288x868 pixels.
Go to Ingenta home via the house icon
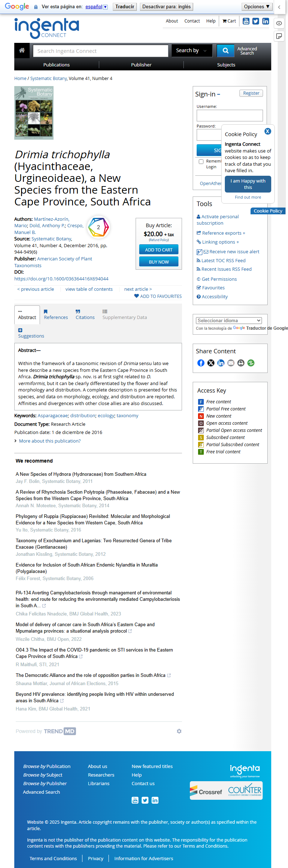coord(22,50)
